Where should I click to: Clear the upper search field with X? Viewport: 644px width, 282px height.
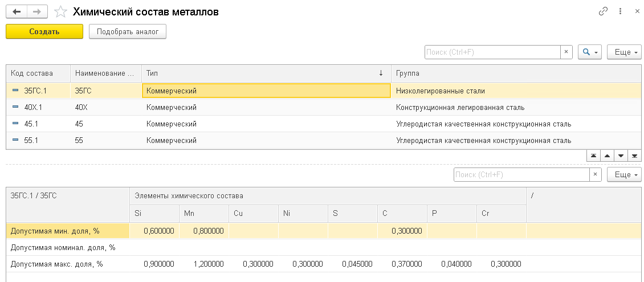pyautogui.click(x=566, y=52)
